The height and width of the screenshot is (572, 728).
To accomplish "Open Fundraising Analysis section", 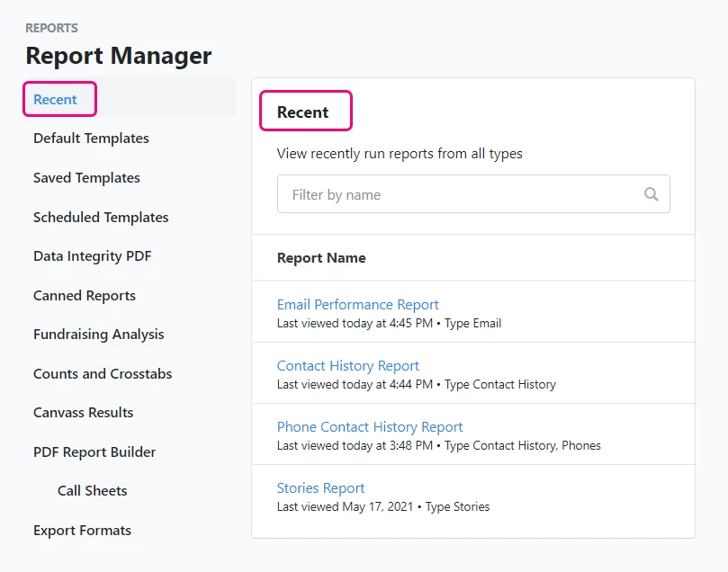I will tap(98, 334).
